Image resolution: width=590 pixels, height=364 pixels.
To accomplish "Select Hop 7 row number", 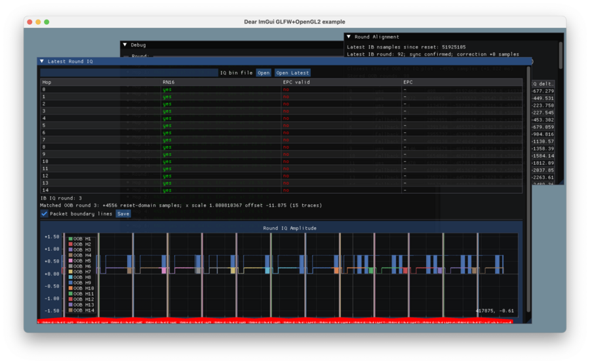I will tap(44, 140).
